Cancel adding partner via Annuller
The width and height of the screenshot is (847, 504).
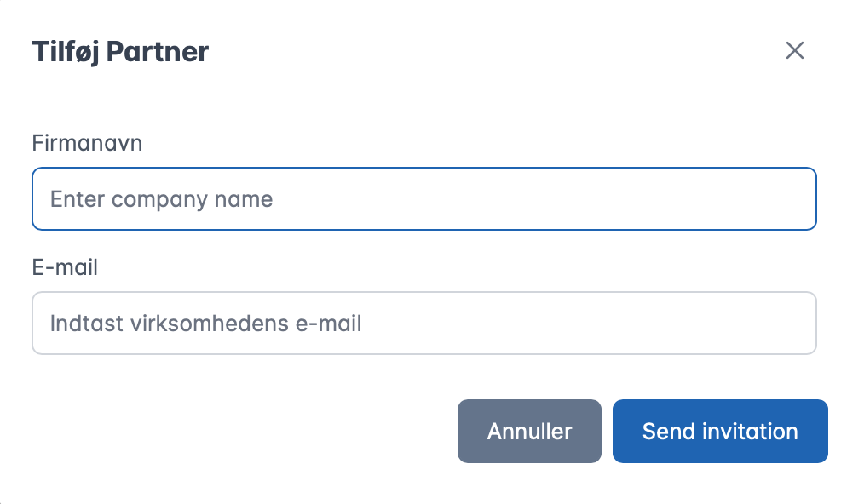click(x=529, y=432)
